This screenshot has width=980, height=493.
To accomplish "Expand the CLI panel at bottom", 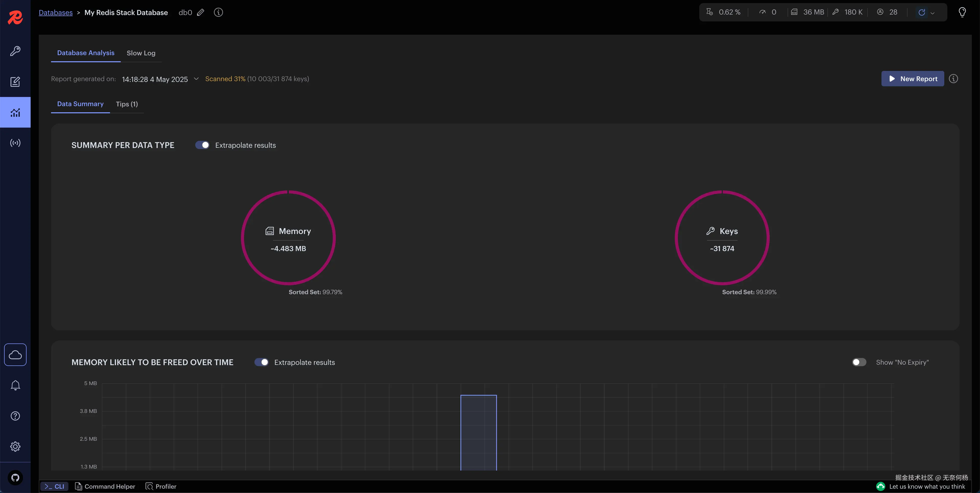I will coord(54,486).
